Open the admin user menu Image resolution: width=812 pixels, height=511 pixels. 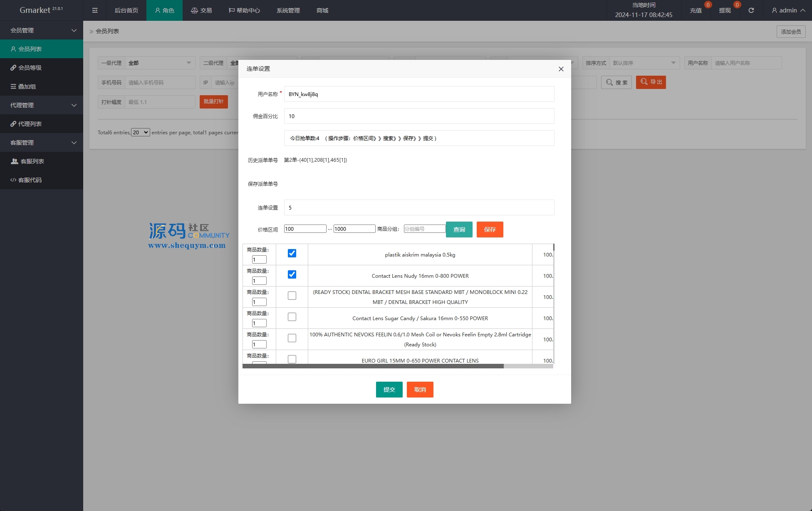point(788,10)
